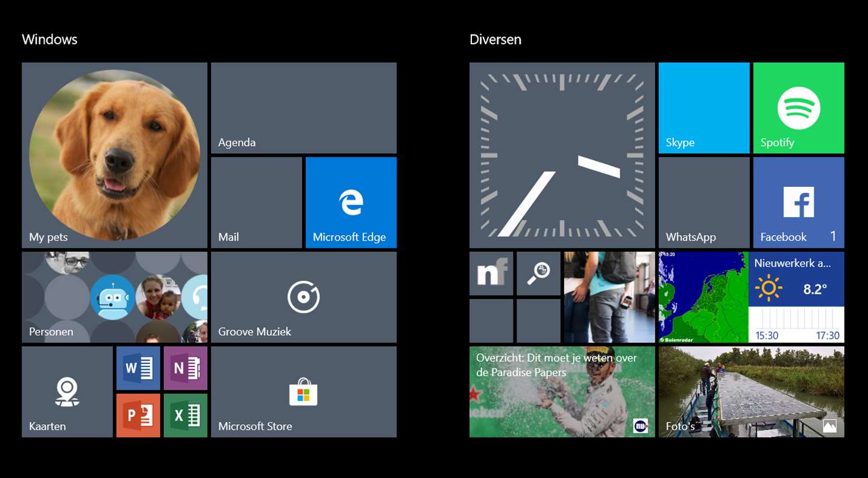Screen dimensions: 868x478
Task: Click the Windows group heading
Action: 49,40
